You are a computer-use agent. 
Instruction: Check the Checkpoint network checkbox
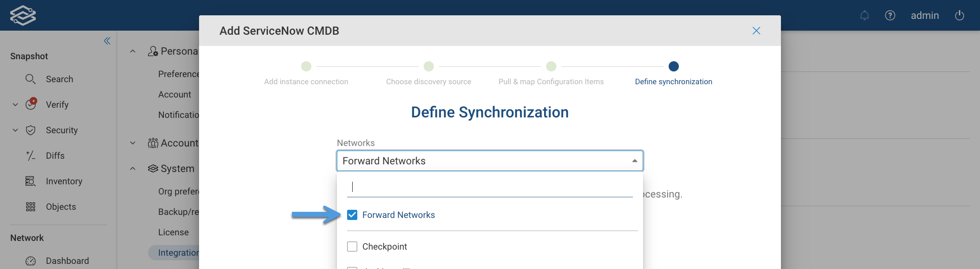pyautogui.click(x=352, y=247)
